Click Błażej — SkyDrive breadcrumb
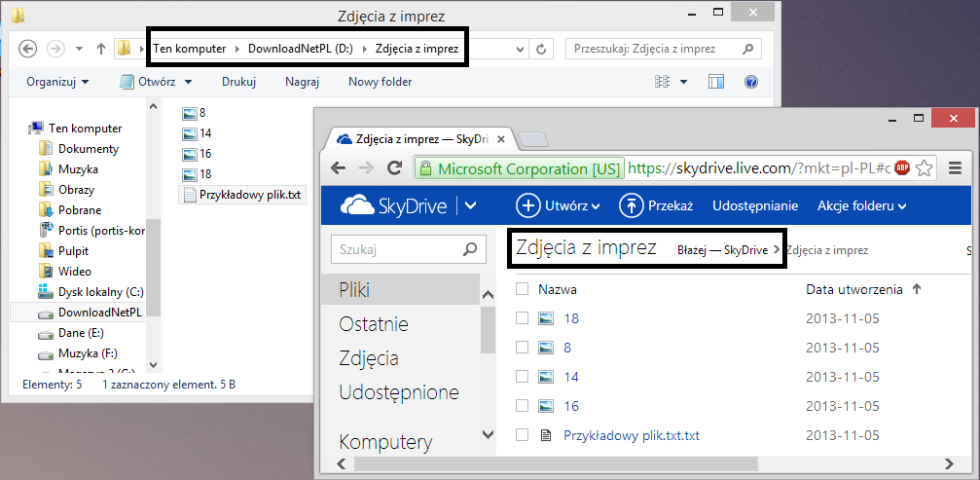980x480 pixels. point(722,250)
